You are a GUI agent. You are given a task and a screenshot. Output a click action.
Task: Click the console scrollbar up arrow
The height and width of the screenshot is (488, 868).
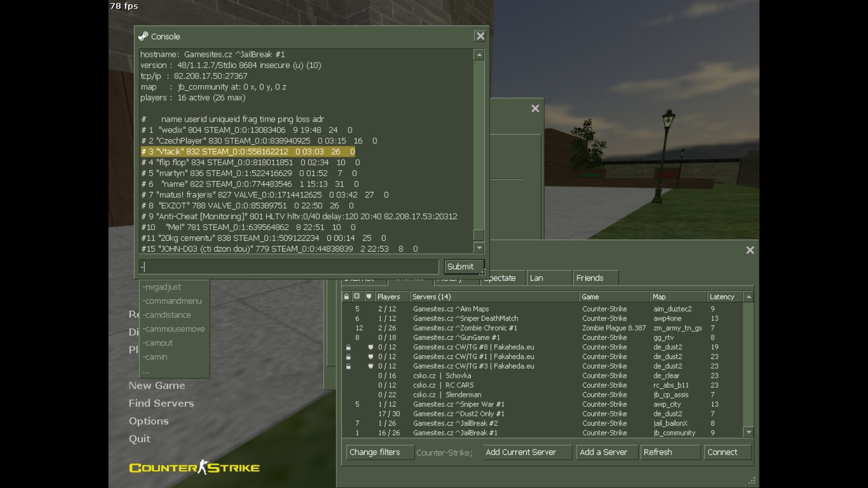click(x=478, y=55)
